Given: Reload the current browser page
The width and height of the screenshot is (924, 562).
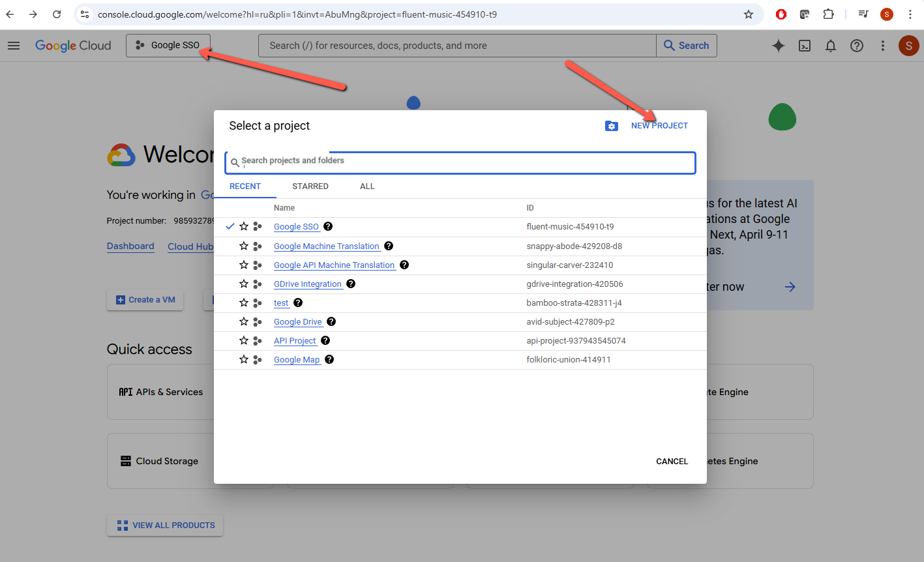Looking at the screenshot, I should pos(57,14).
